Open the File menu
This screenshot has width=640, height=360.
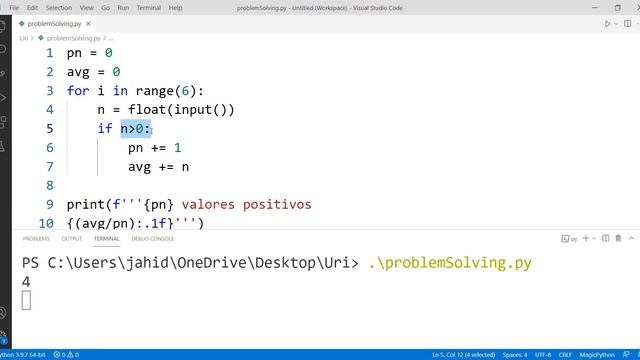point(14,8)
